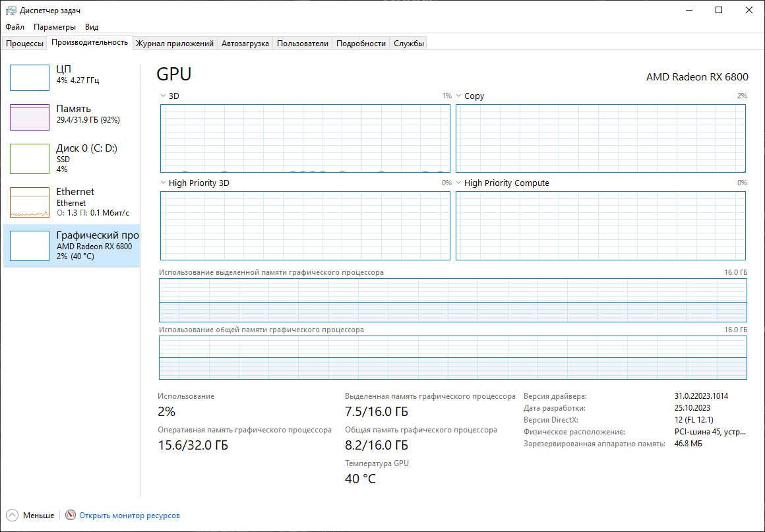Expand the High Priority 3D dropdown
Image resolution: width=765 pixels, height=532 pixels.
(x=163, y=183)
